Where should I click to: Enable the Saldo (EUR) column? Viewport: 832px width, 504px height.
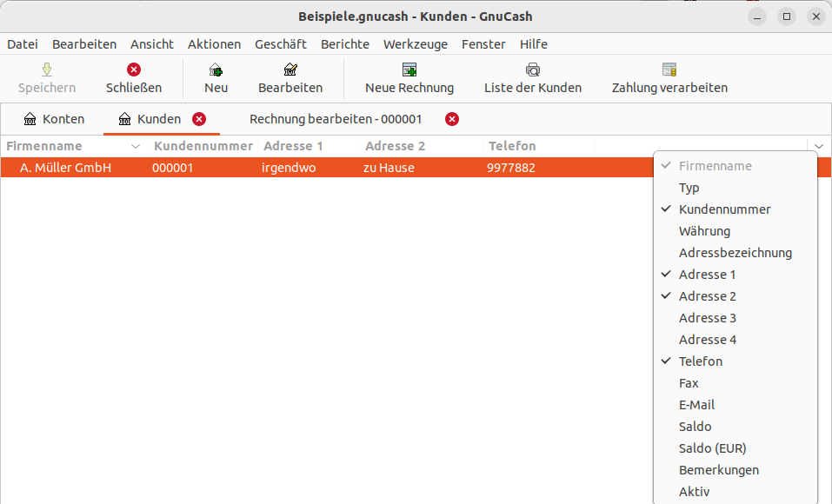coord(712,448)
